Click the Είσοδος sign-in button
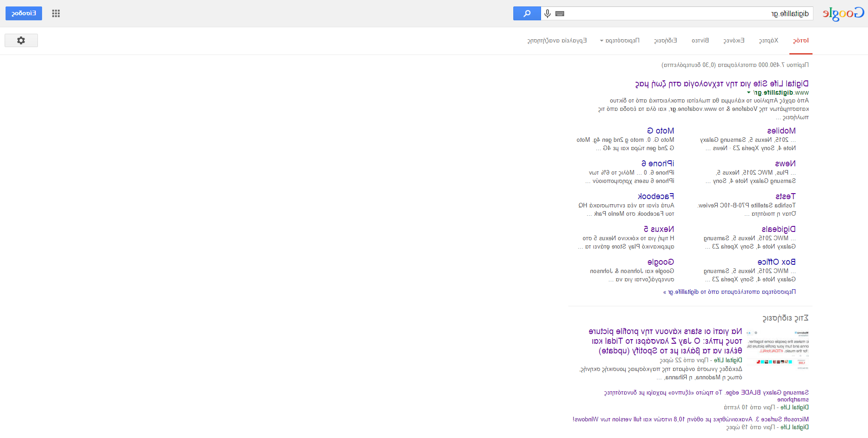868x438 pixels. 24,13
